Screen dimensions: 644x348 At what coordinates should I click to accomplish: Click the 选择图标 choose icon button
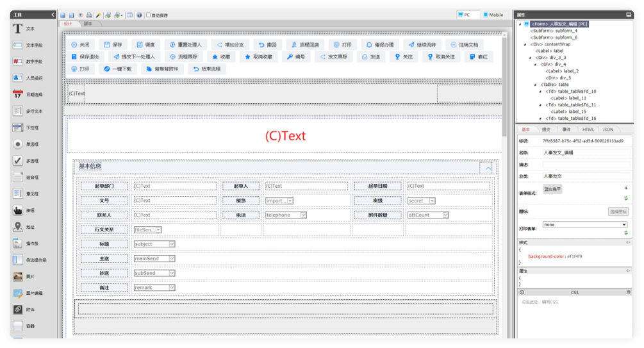[618, 211]
